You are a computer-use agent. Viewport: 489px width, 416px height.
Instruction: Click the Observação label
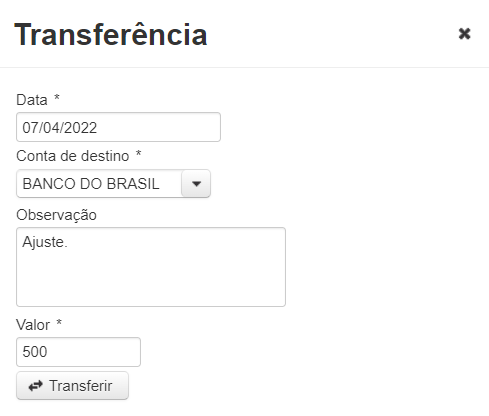pos(56,215)
